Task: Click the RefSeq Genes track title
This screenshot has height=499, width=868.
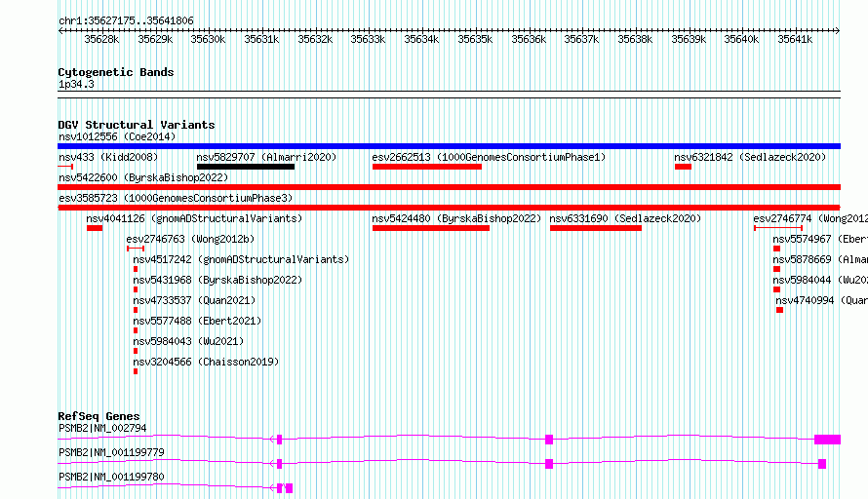Action: pyautogui.click(x=99, y=416)
